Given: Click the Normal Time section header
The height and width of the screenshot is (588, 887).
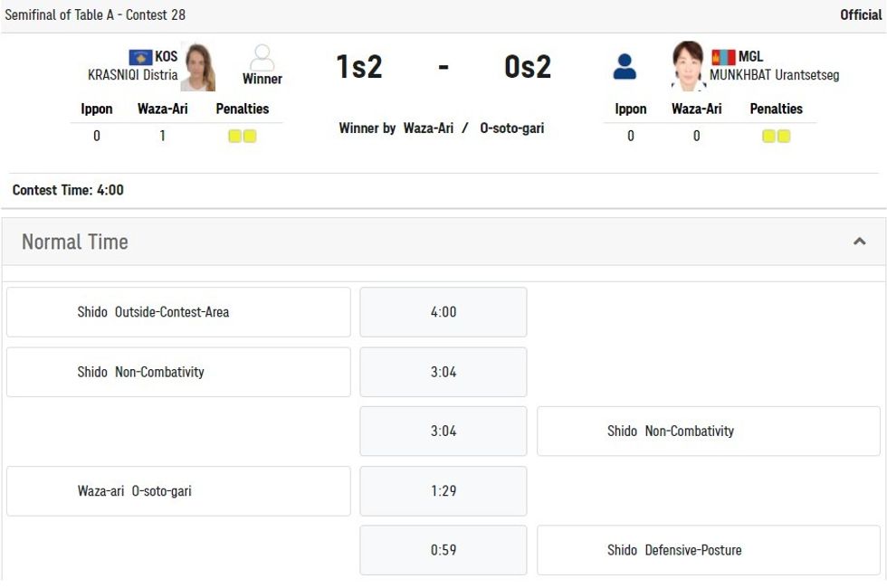Looking at the screenshot, I should click(x=75, y=242).
